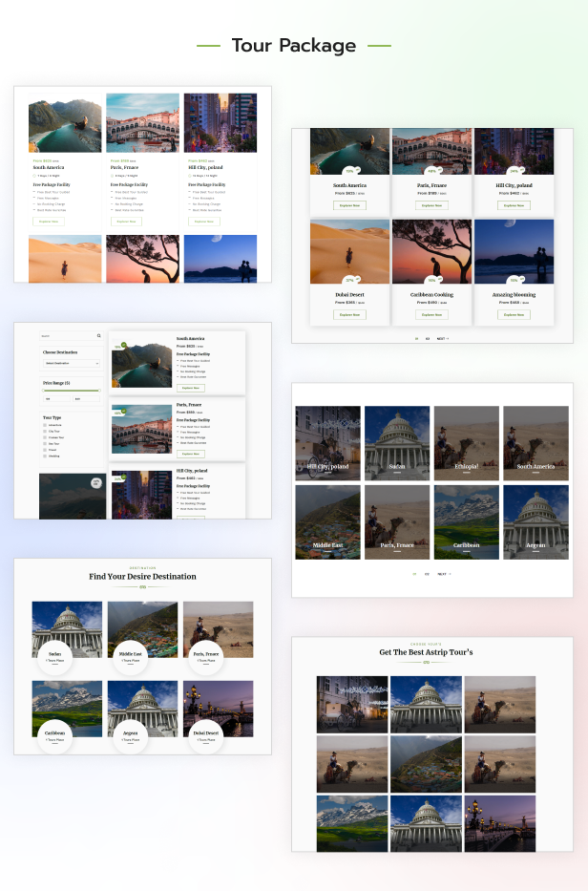Click the discount badge on the Paris, France list-layout image
Viewport: 588px width, 891px height.
click(x=119, y=412)
